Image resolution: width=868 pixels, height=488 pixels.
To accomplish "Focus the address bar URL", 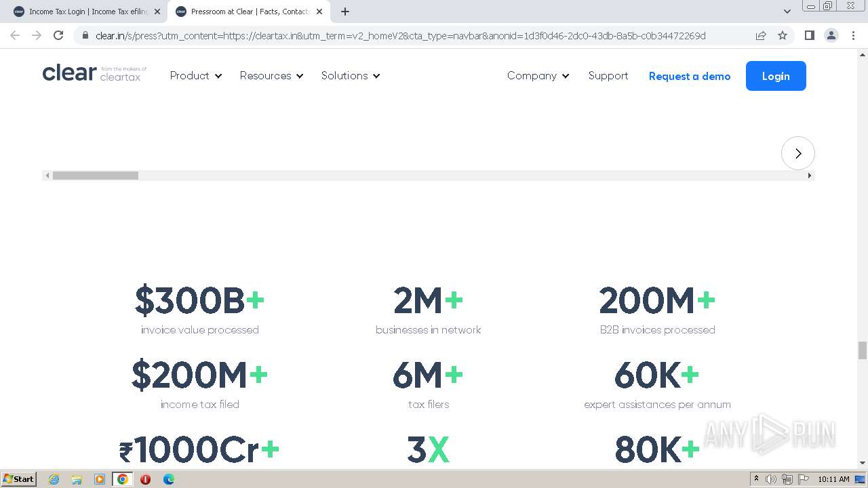I will pyautogui.click(x=400, y=36).
